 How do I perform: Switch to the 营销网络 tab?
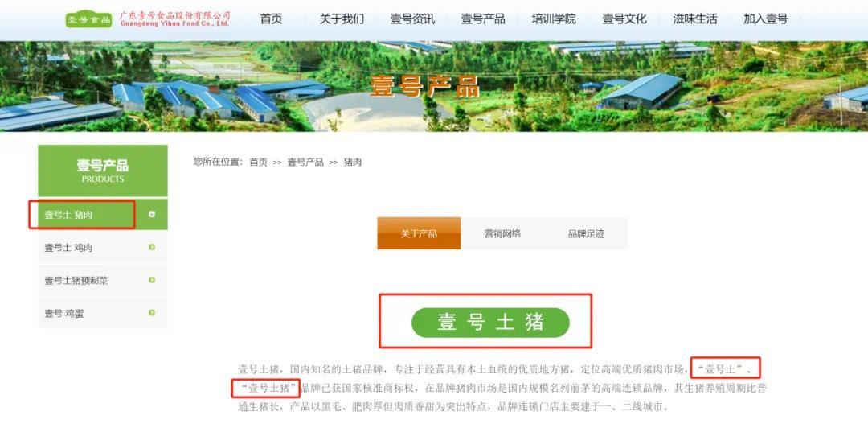point(502,233)
